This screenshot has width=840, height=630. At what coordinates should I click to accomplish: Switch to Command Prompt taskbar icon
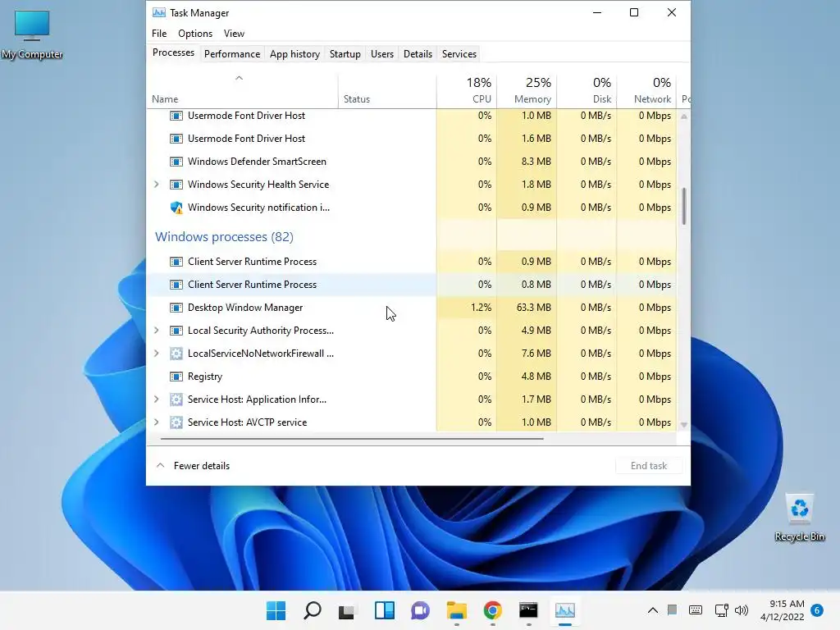(528, 610)
